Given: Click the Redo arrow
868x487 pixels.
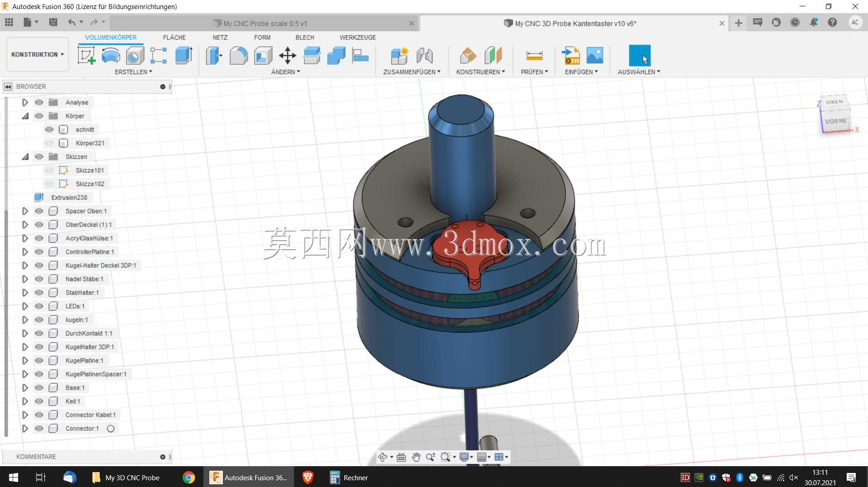Looking at the screenshot, I should point(94,22).
